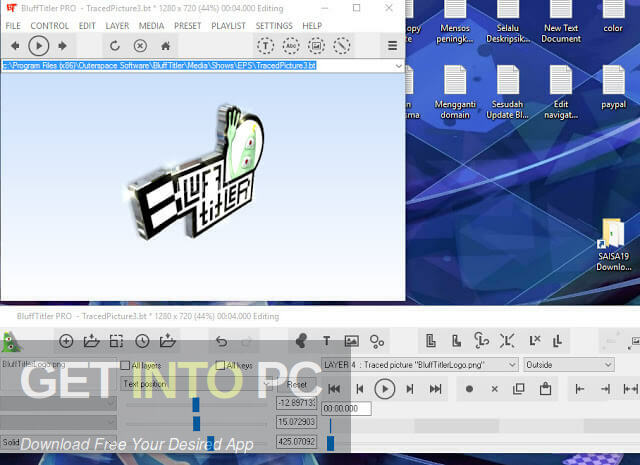Reload the show with the circular arrow icon
This screenshot has height=465, width=640.
click(115, 46)
